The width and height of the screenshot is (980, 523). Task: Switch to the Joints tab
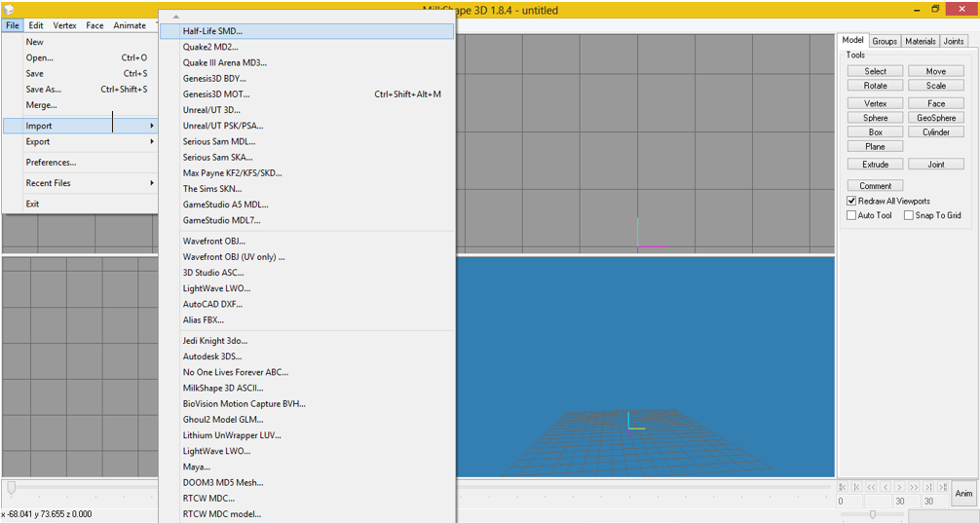[953, 41]
